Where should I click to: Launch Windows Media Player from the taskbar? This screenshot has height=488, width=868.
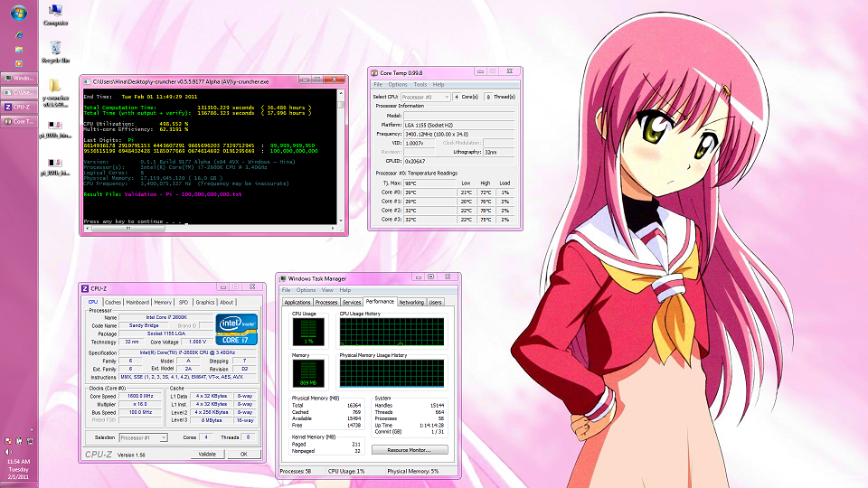[x=19, y=63]
